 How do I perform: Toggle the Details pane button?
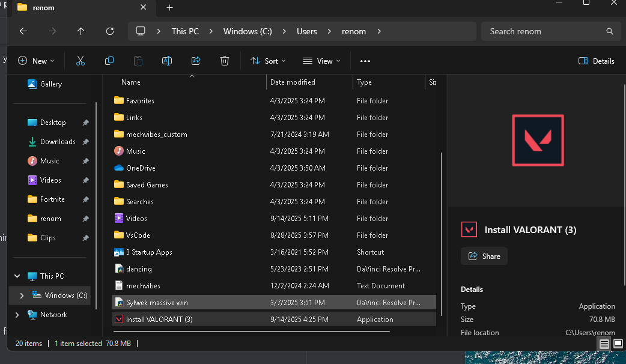tap(597, 61)
